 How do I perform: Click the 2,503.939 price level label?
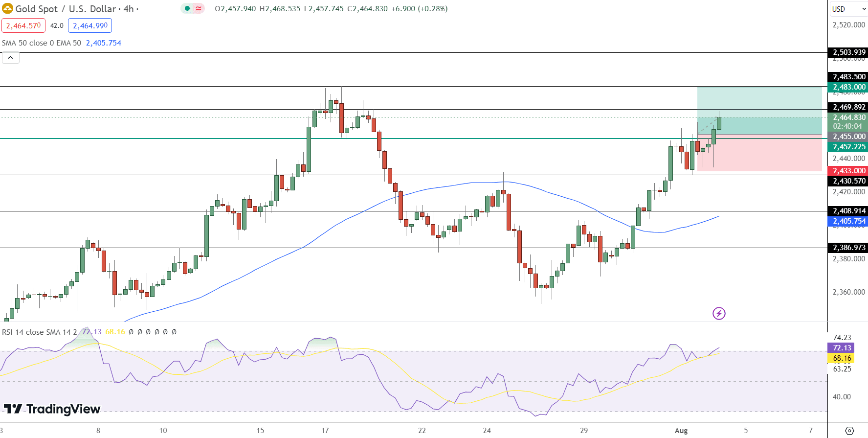848,52
